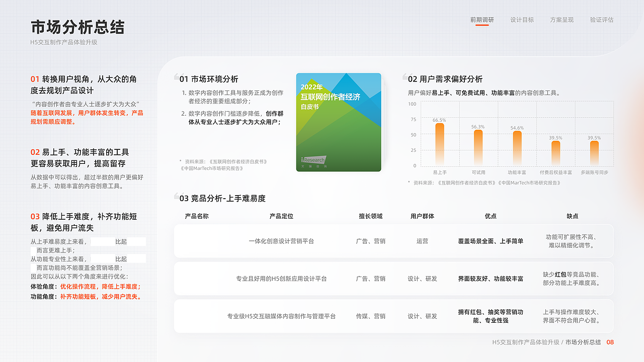
Task: Click the red text 随着互联网发展，用户群体发生转变
Action: click(x=87, y=117)
